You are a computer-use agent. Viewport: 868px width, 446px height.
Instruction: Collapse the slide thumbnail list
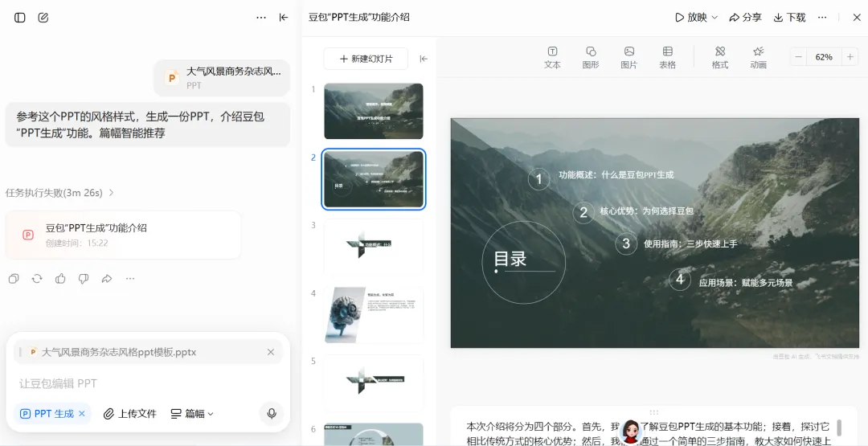(x=424, y=59)
